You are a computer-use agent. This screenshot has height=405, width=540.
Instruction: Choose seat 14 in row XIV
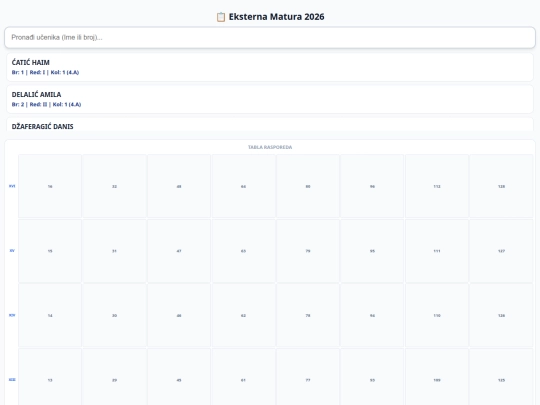pyautogui.click(x=50, y=315)
